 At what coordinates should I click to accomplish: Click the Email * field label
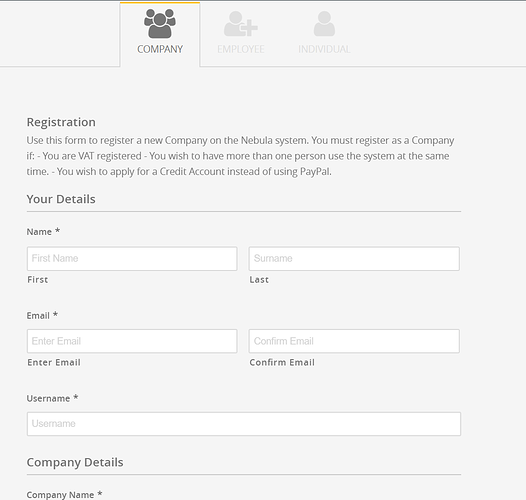tap(42, 315)
